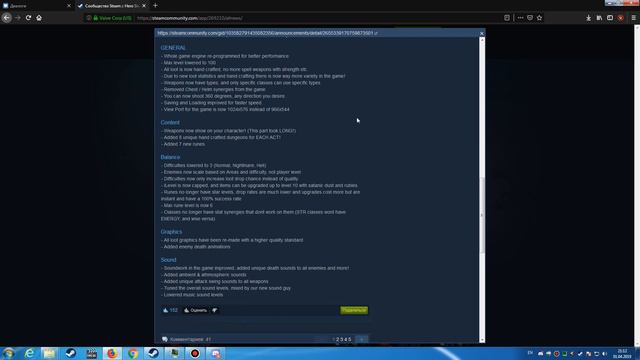Click the green Share button
This screenshot has height=360, width=640.
(x=354, y=310)
